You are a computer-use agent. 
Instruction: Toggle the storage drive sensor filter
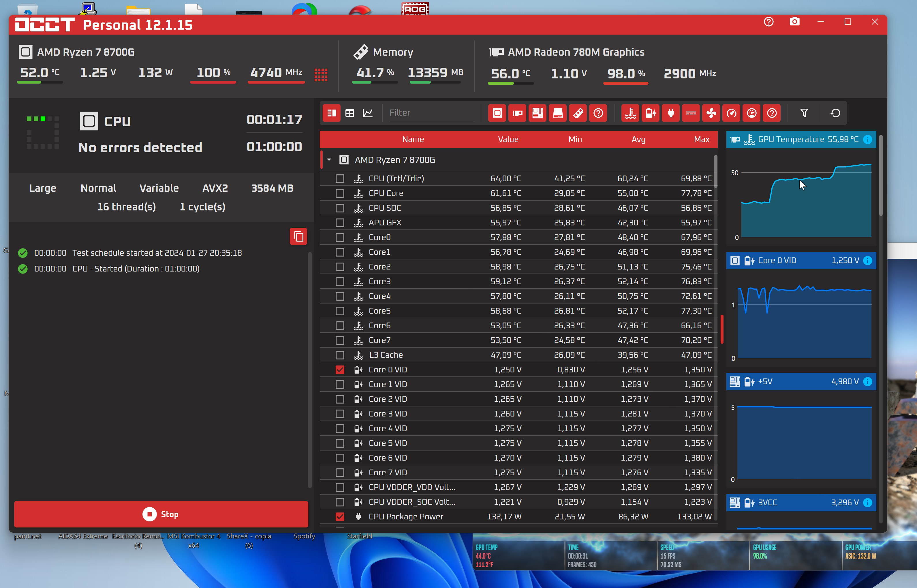(558, 113)
